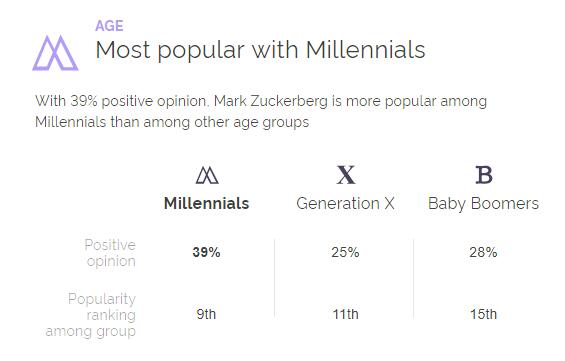Click the Mark Zuckerberg description sentence

tap(261, 111)
